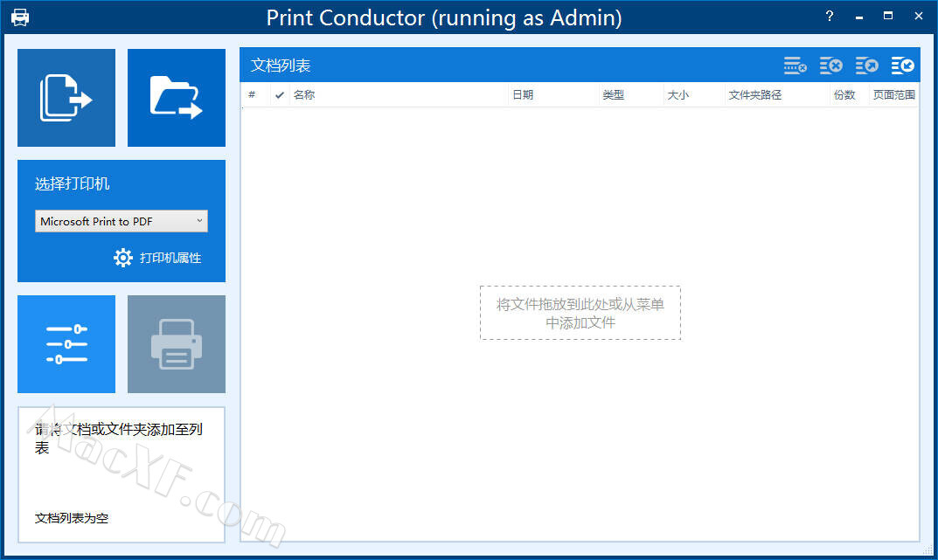Screen dimensions: 938x560
Task: Toggle the checkmark column header
Action: click(x=280, y=95)
